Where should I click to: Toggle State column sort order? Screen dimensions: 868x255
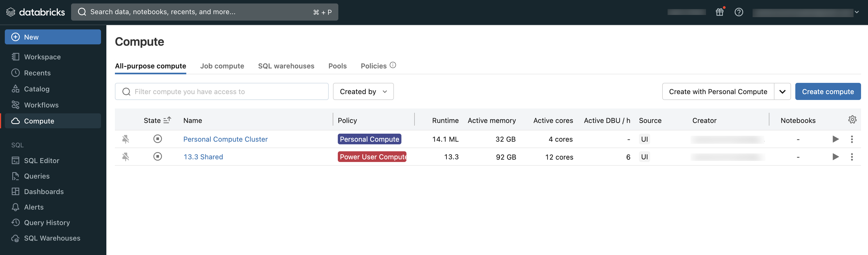pyautogui.click(x=167, y=120)
